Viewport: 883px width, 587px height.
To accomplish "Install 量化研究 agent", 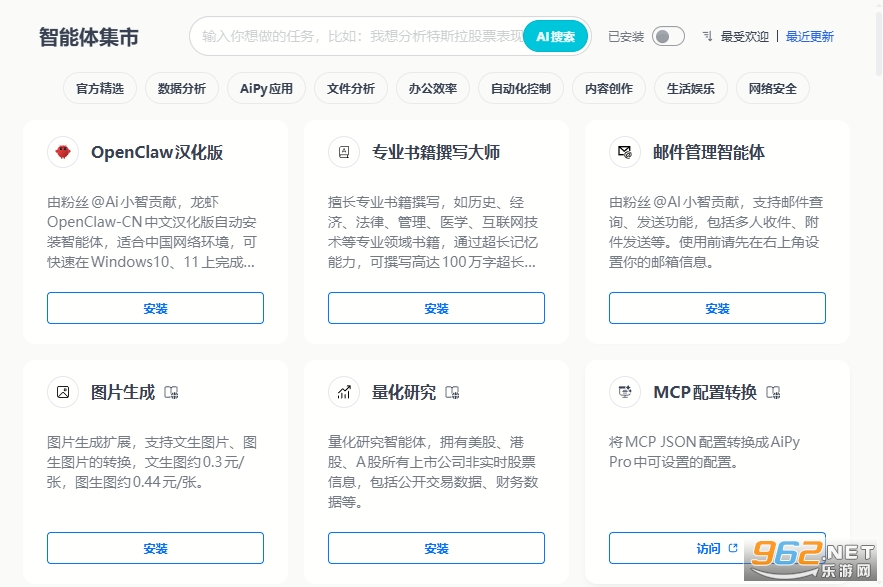I will click(436, 548).
